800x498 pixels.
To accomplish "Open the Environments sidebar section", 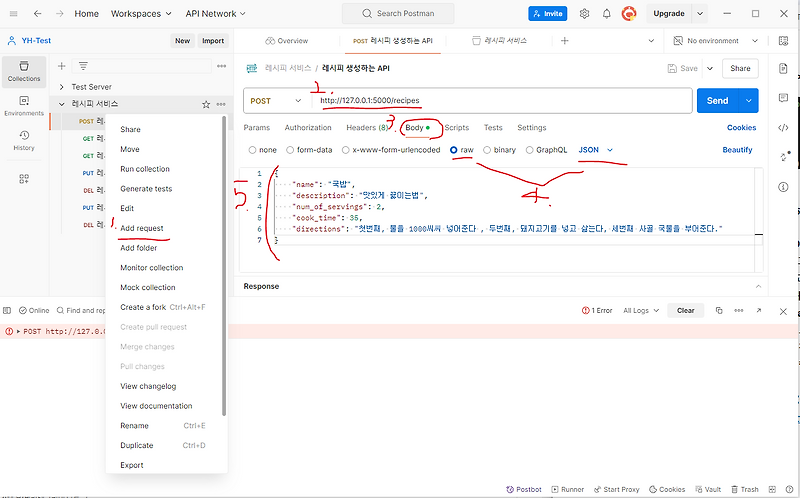I will [x=24, y=106].
